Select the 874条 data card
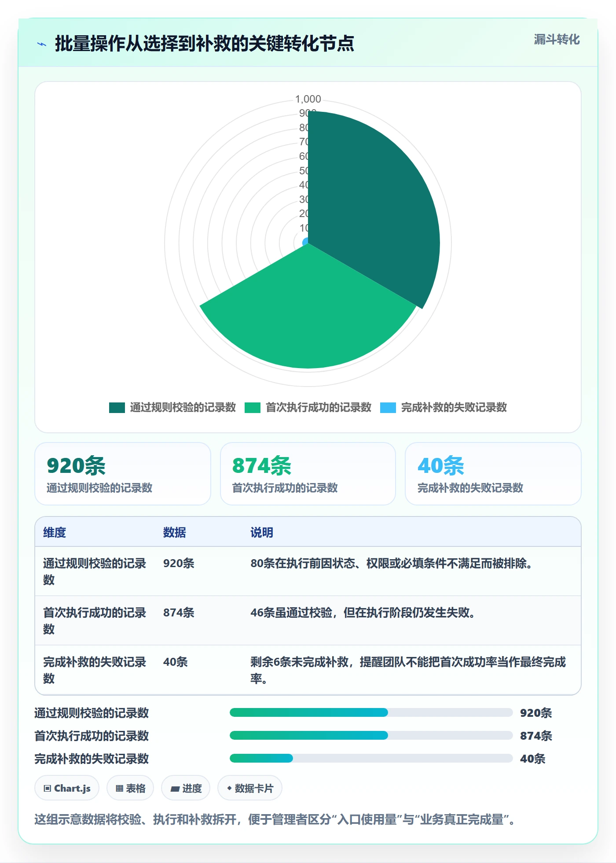Viewport: 616px width, 863px height. tap(308, 474)
